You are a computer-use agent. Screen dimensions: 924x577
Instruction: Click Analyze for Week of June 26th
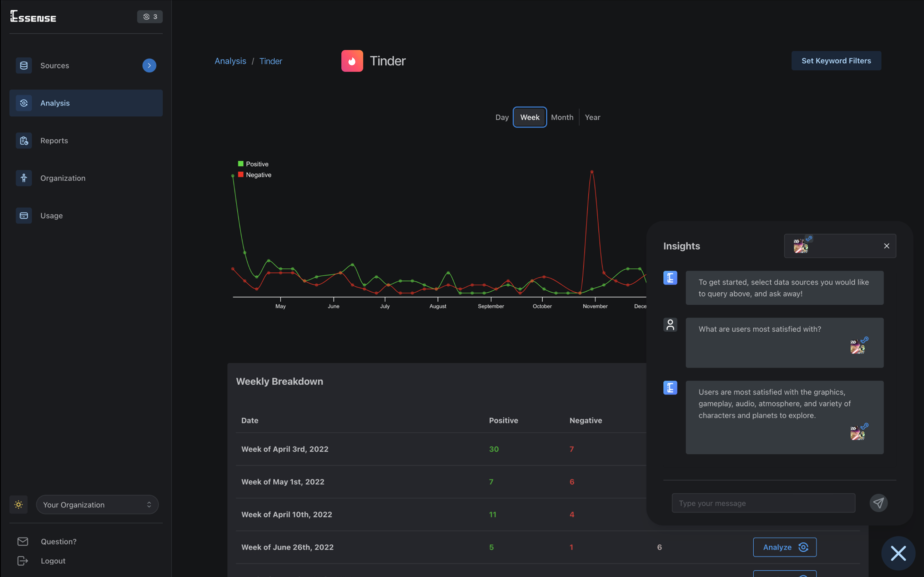[x=784, y=547]
